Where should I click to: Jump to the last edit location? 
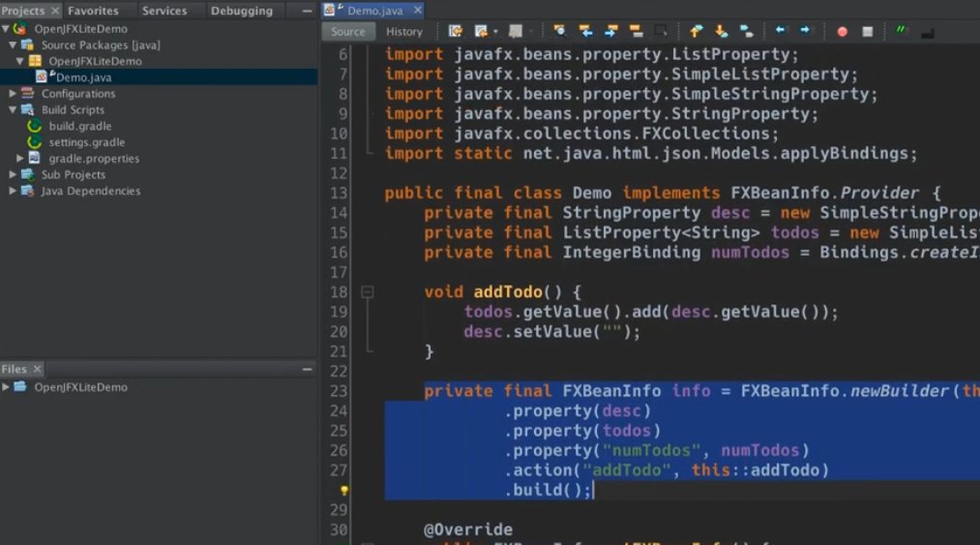click(456, 31)
